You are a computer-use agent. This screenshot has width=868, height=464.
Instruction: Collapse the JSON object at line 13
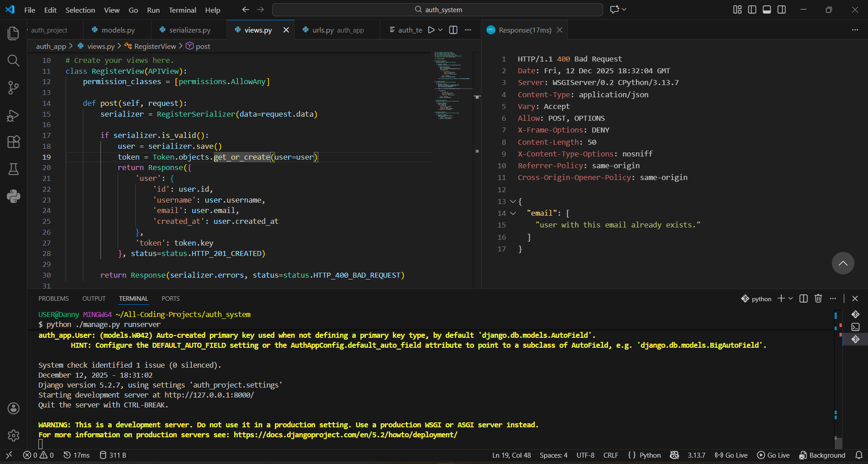(x=513, y=201)
